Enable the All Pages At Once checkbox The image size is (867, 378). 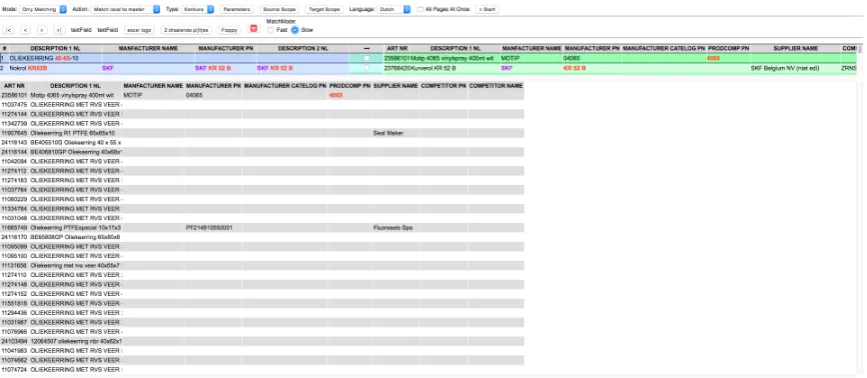pyautogui.click(x=420, y=9)
